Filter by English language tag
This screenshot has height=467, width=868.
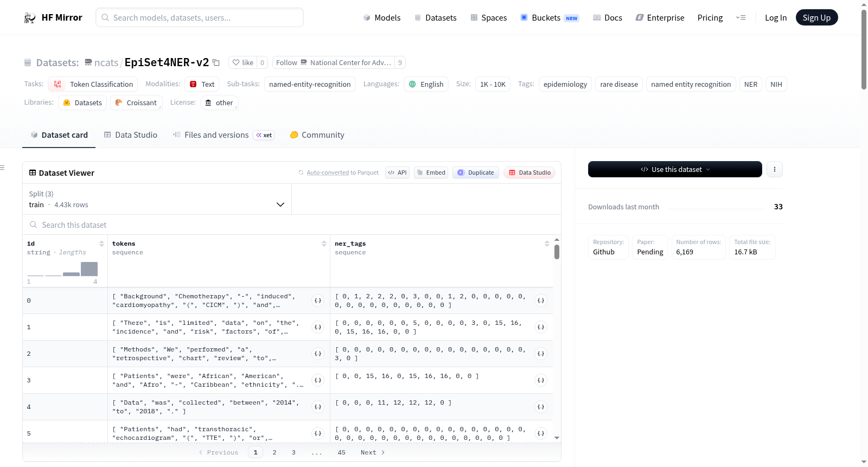[426, 84]
